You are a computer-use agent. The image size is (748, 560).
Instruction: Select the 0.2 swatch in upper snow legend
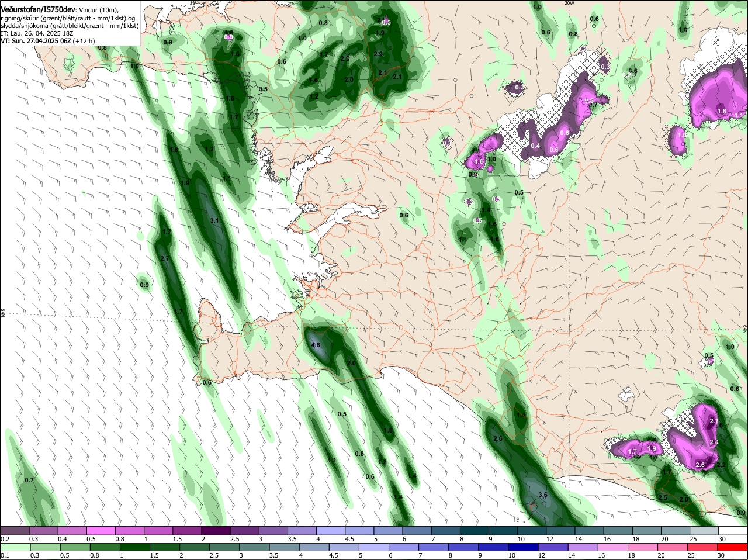pos(15,530)
